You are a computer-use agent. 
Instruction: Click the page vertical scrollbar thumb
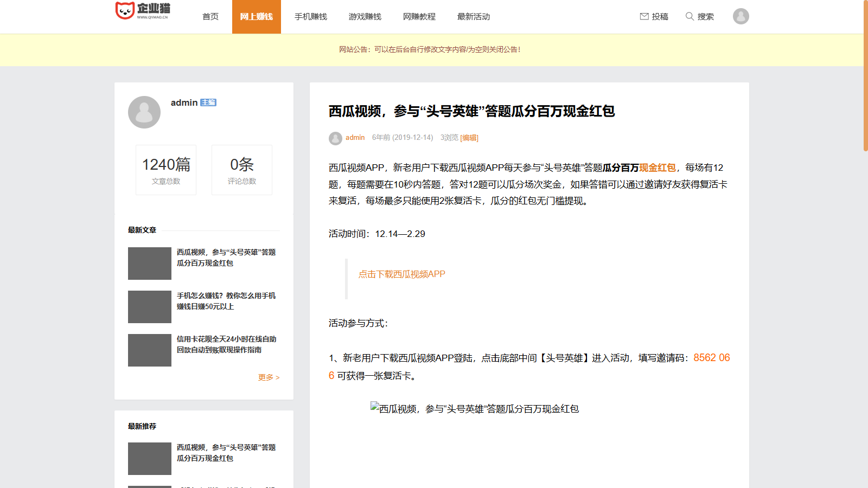pos(865,76)
